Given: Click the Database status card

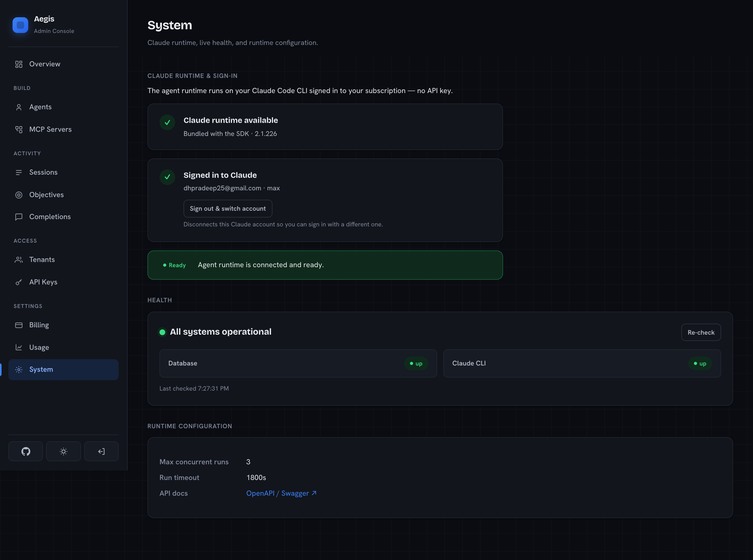Looking at the screenshot, I should coord(298,363).
